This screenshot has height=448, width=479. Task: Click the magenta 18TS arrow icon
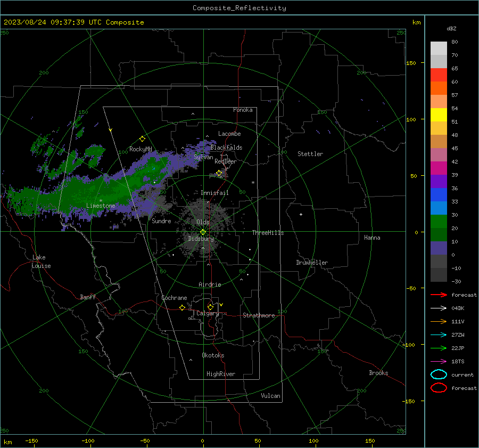439,362
